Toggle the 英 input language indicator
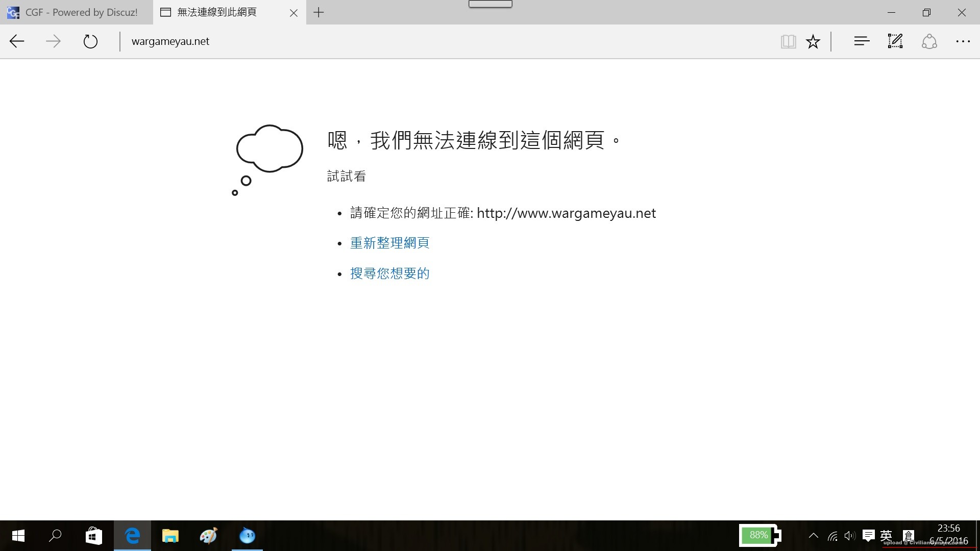Image resolution: width=980 pixels, height=551 pixels. click(x=886, y=536)
